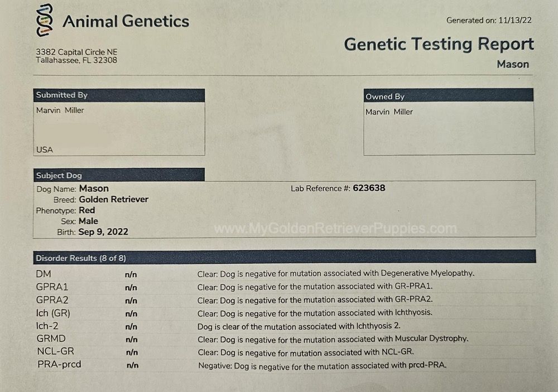Click the GPRA1 n/n result
Screen dimensions: 558x392
[x=131, y=287]
